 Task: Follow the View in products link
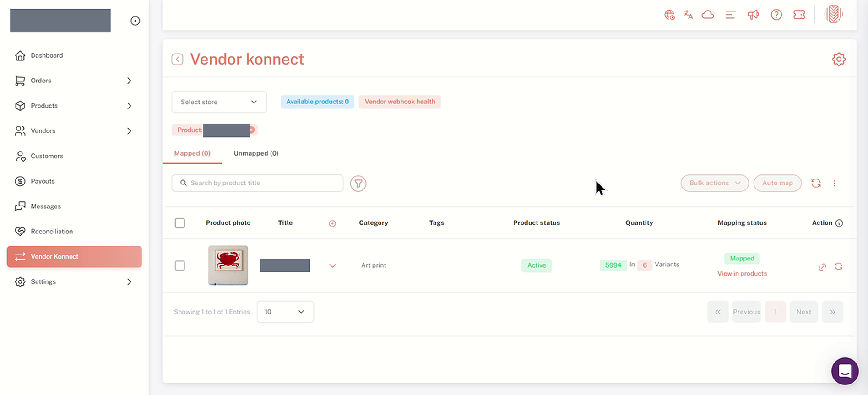[x=742, y=273]
